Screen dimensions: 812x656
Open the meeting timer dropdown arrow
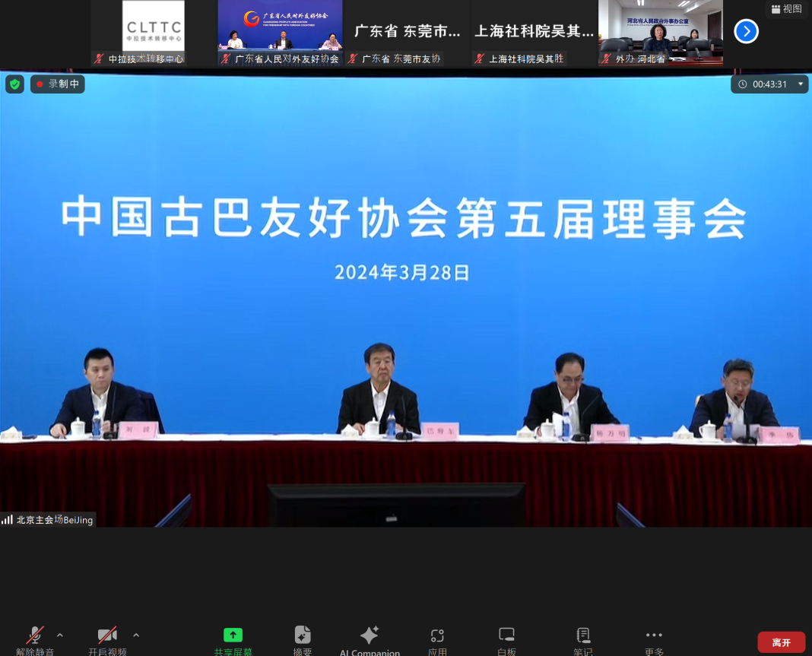point(800,84)
